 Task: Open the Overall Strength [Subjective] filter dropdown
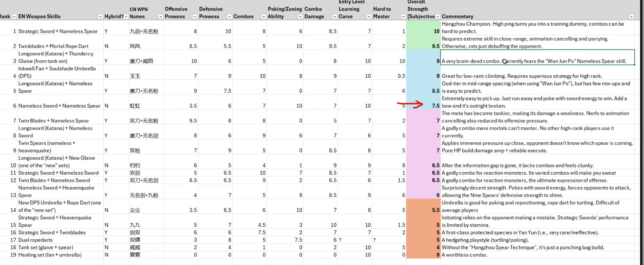tap(438, 17)
